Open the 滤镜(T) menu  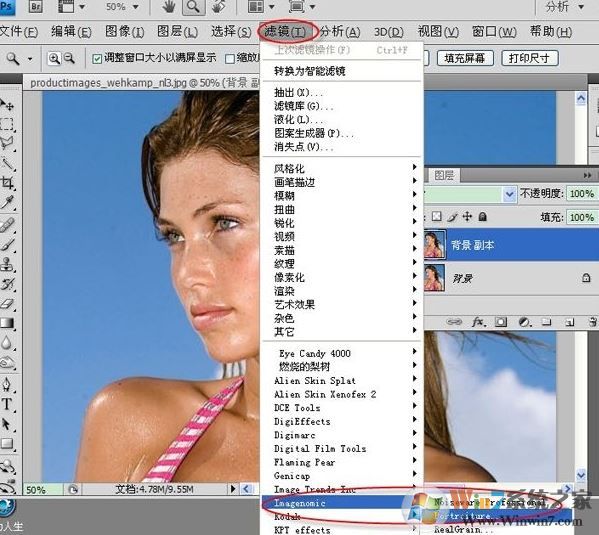point(286,31)
